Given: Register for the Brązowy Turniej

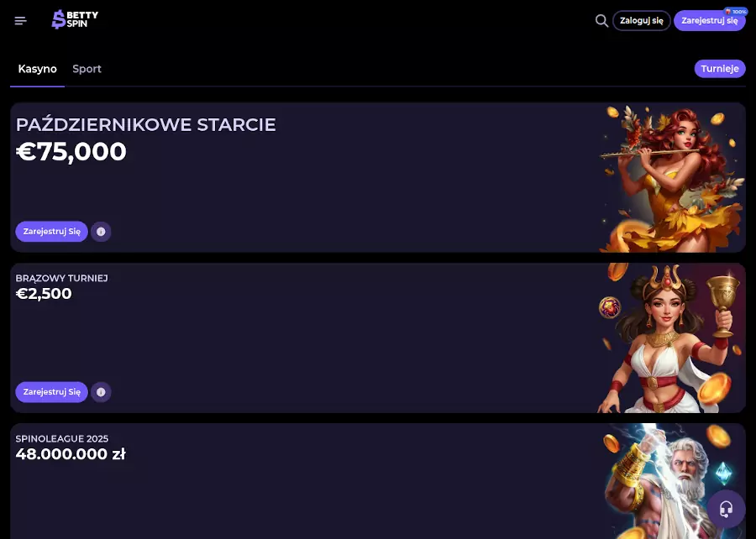Looking at the screenshot, I should 52,392.
